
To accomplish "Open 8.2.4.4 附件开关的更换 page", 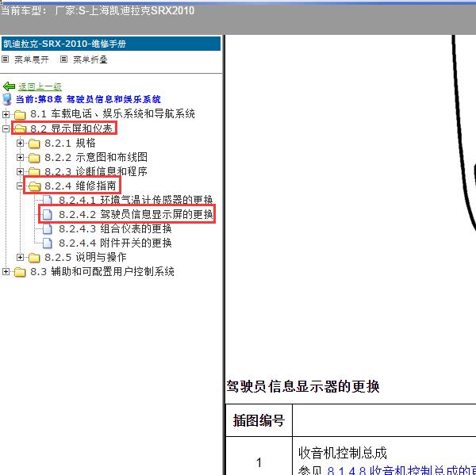I will 115,243.
